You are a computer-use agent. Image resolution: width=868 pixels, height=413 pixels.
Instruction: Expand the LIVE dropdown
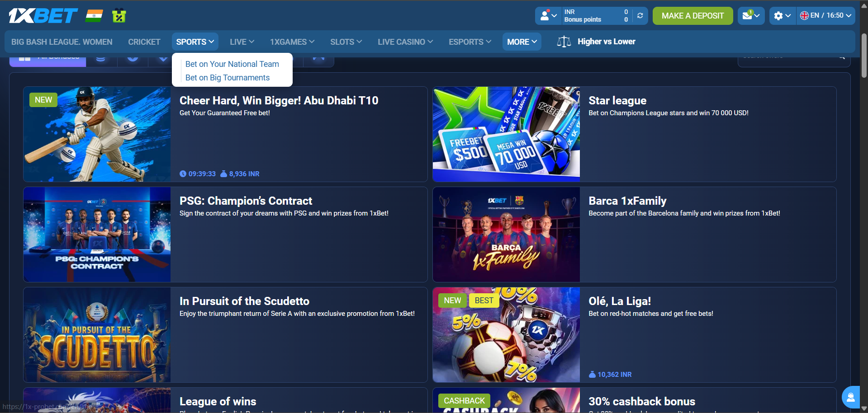click(x=241, y=42)
